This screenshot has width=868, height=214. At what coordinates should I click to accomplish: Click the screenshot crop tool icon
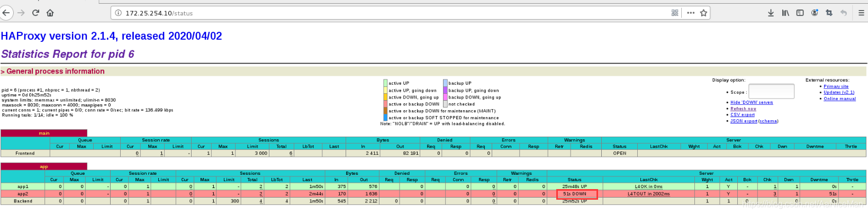point(829,13)
